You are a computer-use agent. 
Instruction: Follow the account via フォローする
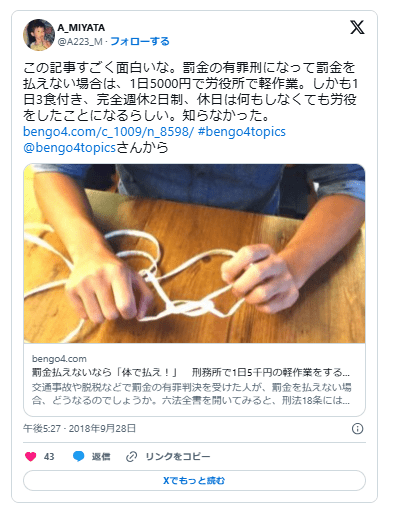click(x=140, y=42)
